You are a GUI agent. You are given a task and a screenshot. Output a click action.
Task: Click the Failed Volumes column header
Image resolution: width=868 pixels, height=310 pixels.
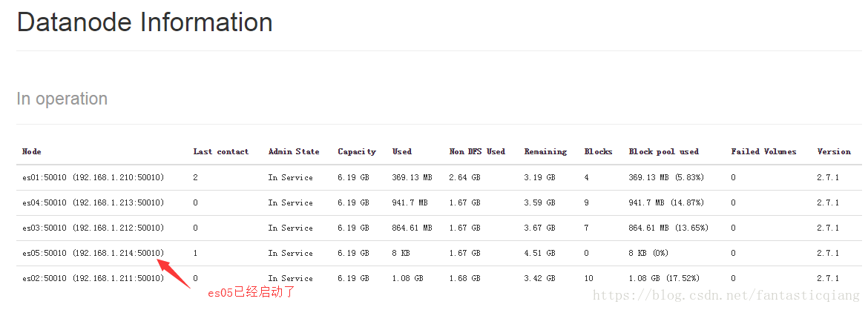[x=763, y=151]
